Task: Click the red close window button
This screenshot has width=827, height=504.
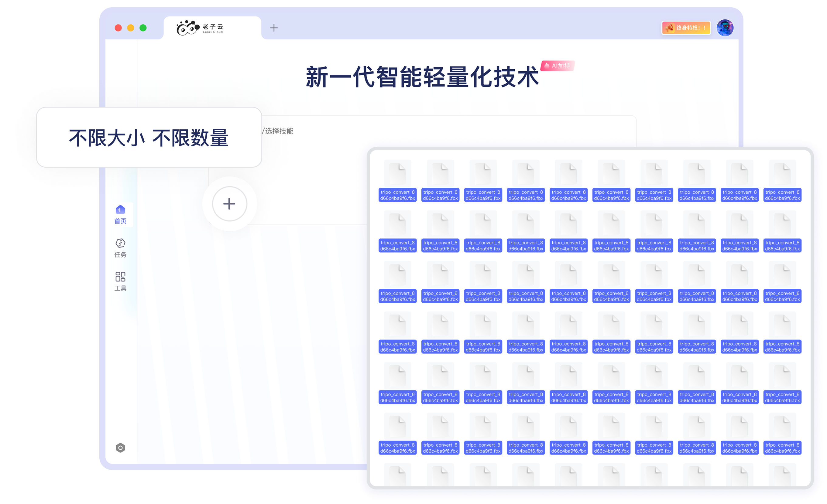Action: pyautogui.click(x=118, y=28)
